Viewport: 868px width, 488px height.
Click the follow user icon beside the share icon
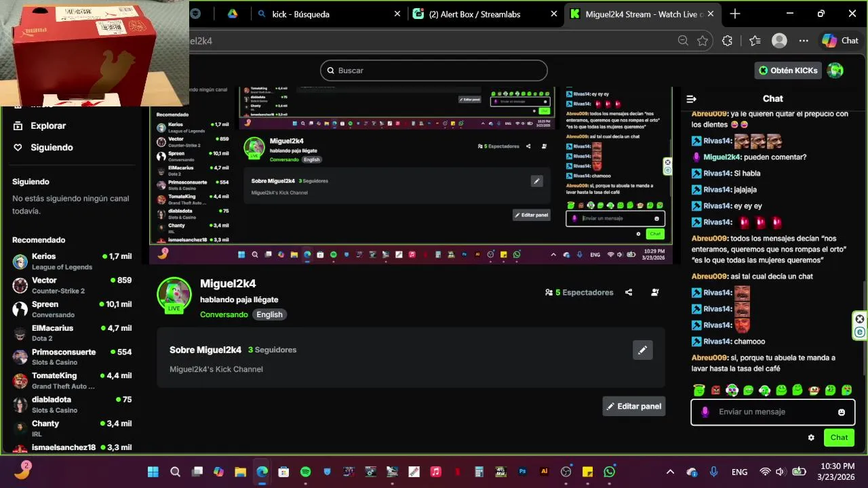coord(655,293)
